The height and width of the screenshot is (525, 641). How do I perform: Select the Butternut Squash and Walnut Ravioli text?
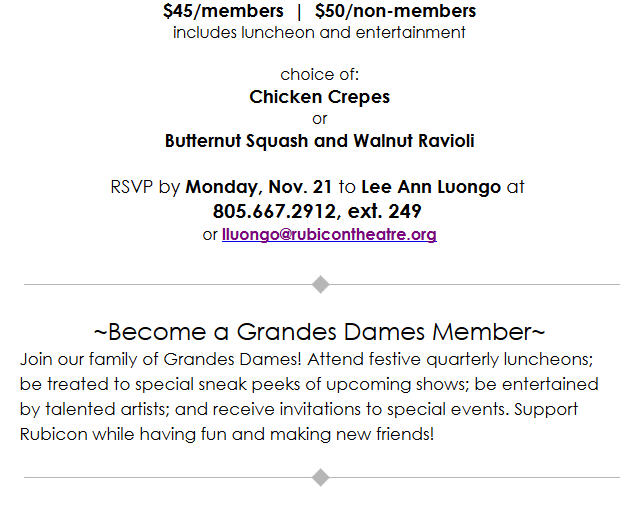(320, 141)
